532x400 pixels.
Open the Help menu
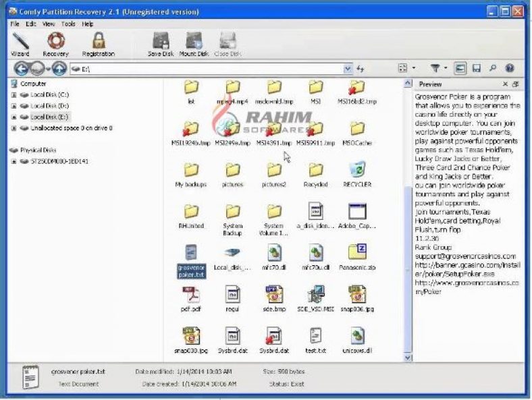[88, 24]
